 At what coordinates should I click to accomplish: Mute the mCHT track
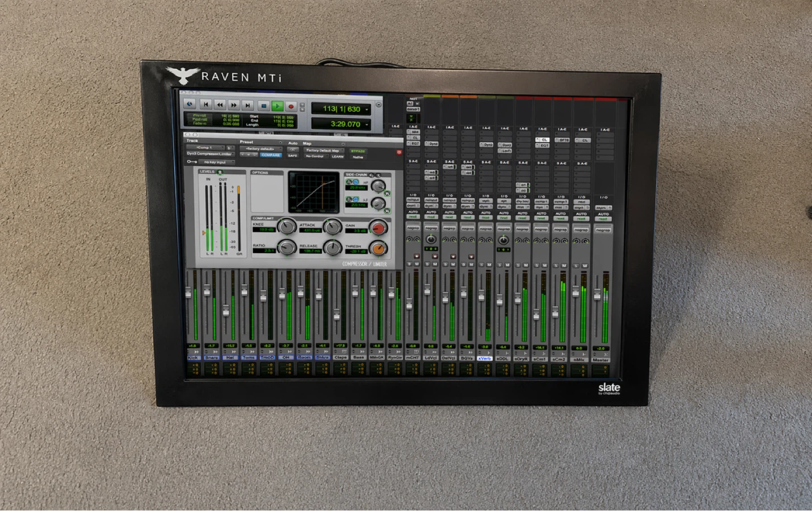(417, 264)
